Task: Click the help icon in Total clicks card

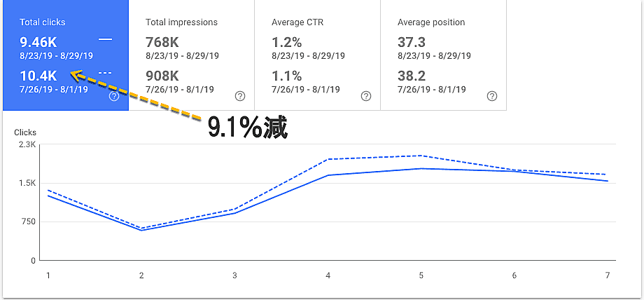Action: 114,96
